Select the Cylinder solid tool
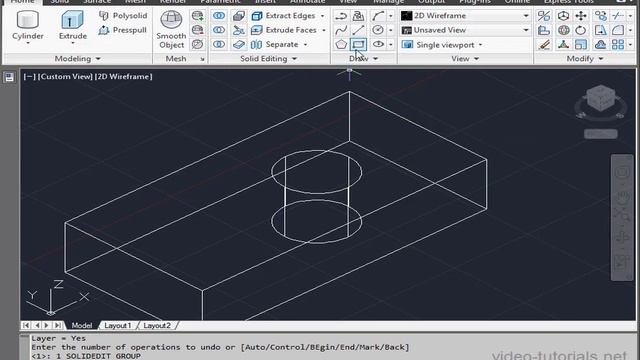Image resolution: width=640 pixels, height=360 pixels. [x=27, y=24]
